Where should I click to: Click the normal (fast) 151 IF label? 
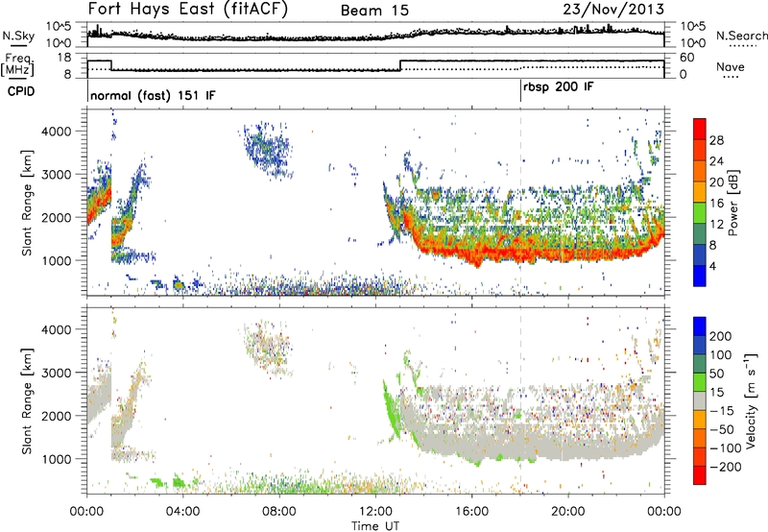[x=153, y=95]
